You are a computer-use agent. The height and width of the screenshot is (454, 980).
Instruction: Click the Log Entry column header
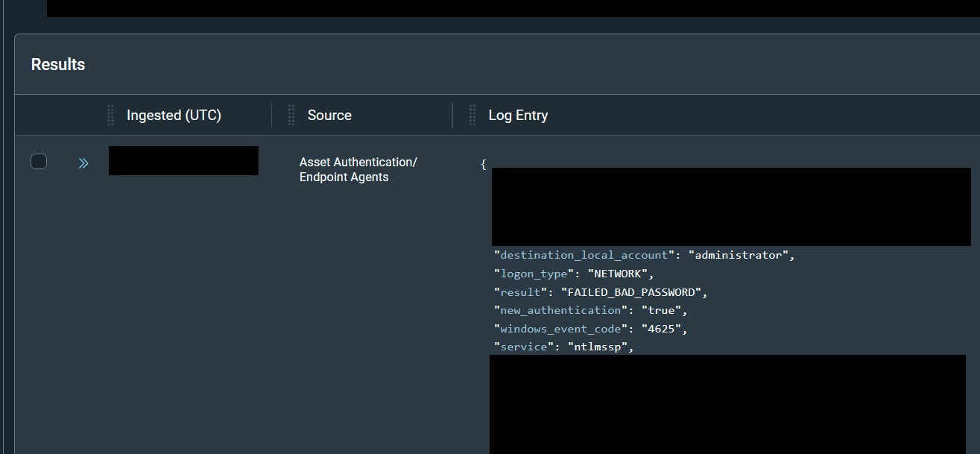(x=518, y=115)
